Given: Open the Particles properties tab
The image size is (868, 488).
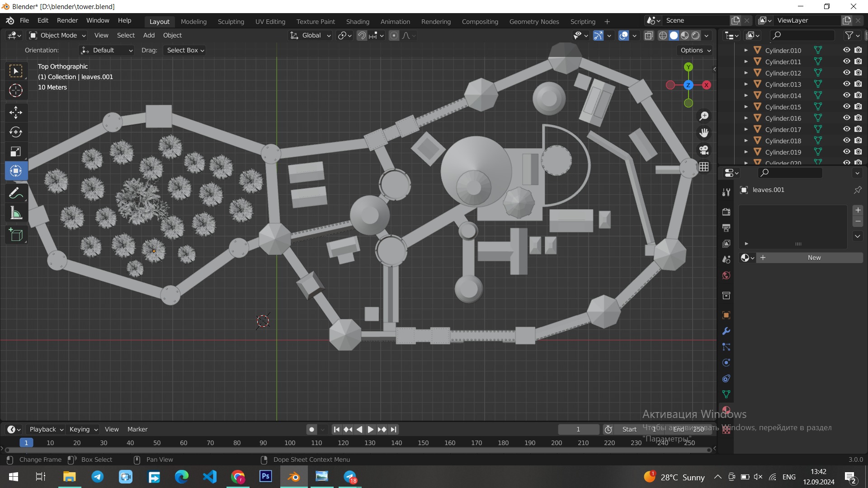Looking at the screenshot, I should 726,347.
